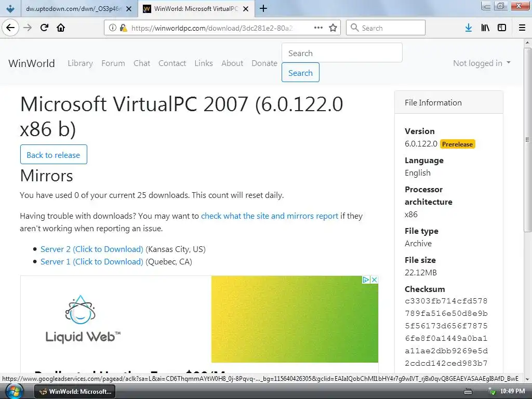Open the Windows Start orb
This screenshot has height=399, width=532.
click(14, 392)
